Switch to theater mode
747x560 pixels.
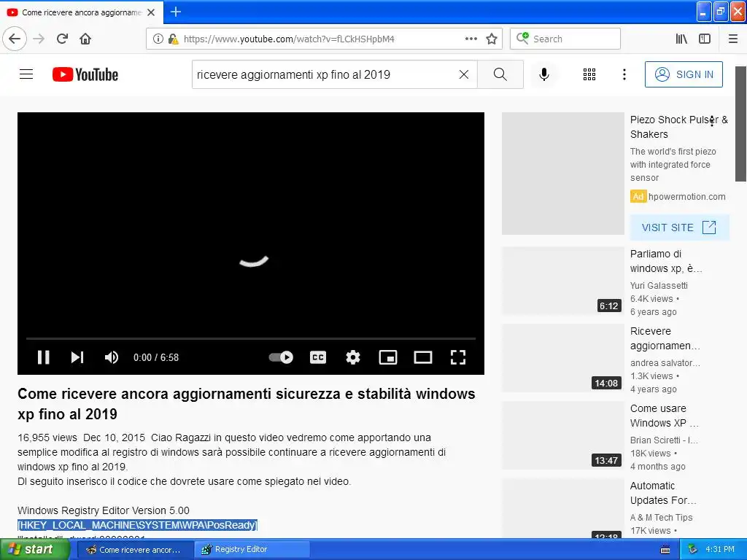click(423, 357)
